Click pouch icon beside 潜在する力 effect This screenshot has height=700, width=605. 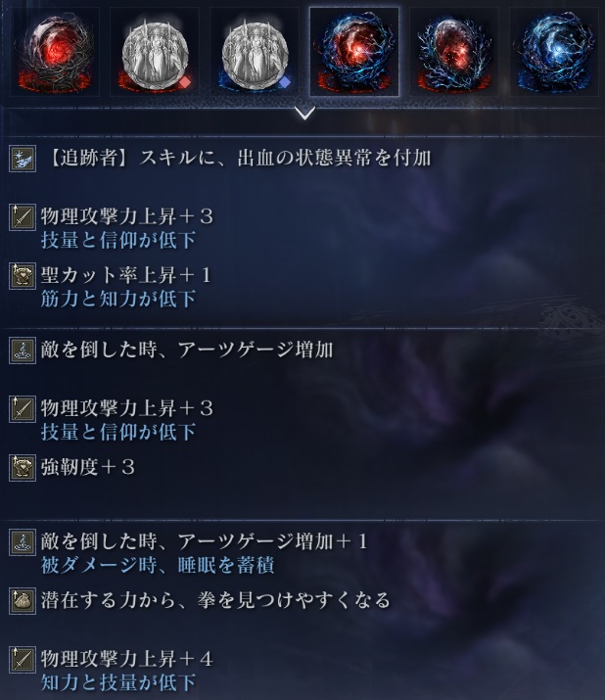(23, 601)
